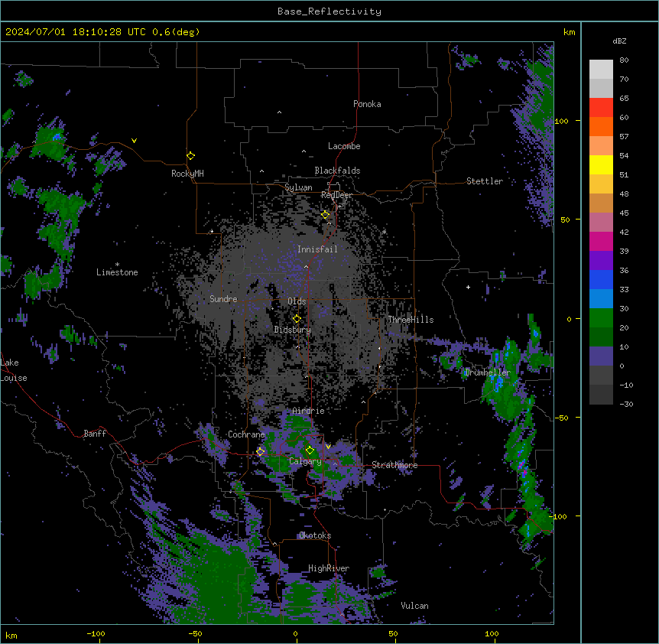Click the HighRiver label

pyautogui.click(x=329, y=568)
